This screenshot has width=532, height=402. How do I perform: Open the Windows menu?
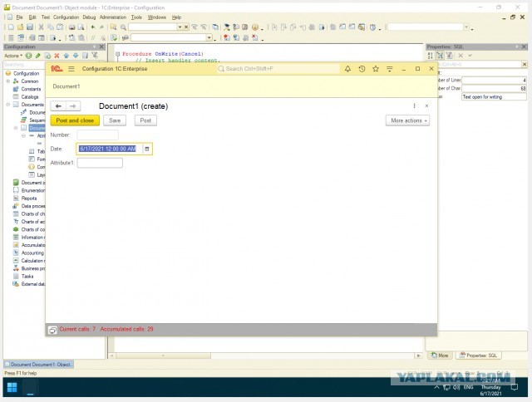point(157,17)
